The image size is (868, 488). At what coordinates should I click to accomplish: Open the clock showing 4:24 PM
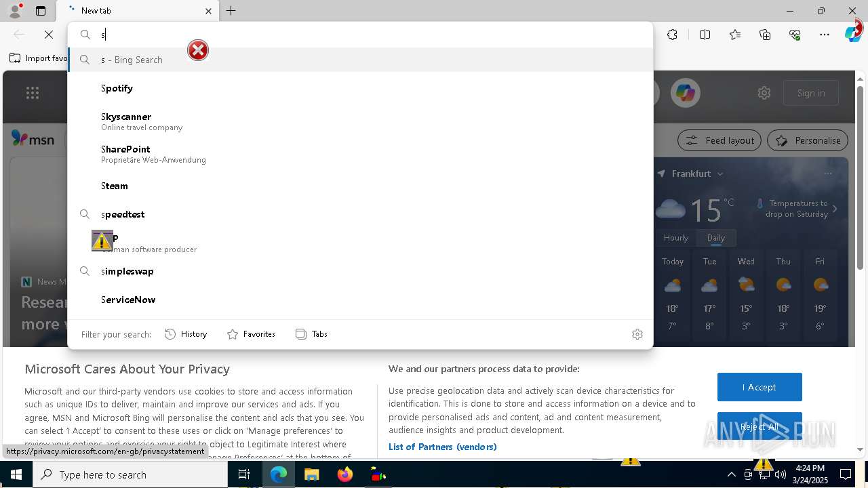pos(810,474)
